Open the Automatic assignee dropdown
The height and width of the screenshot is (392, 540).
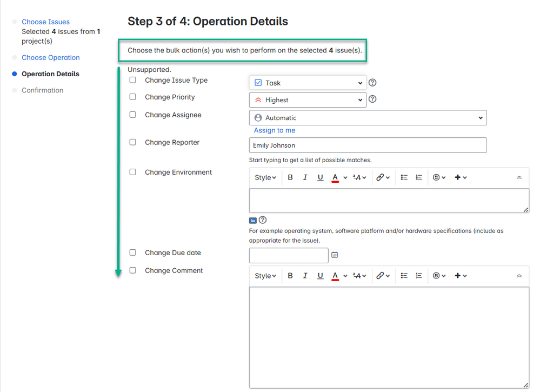[x=368, y=118]
